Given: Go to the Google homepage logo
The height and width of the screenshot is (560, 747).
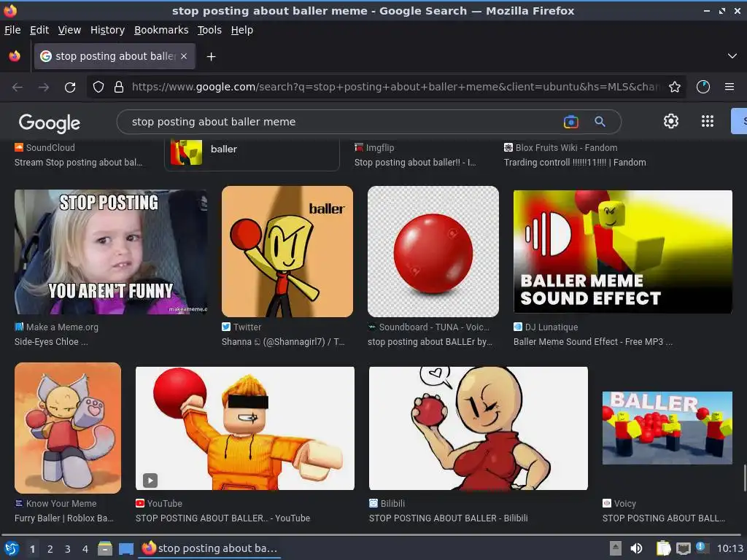Looking at the screenshot, I should [50, 123].
